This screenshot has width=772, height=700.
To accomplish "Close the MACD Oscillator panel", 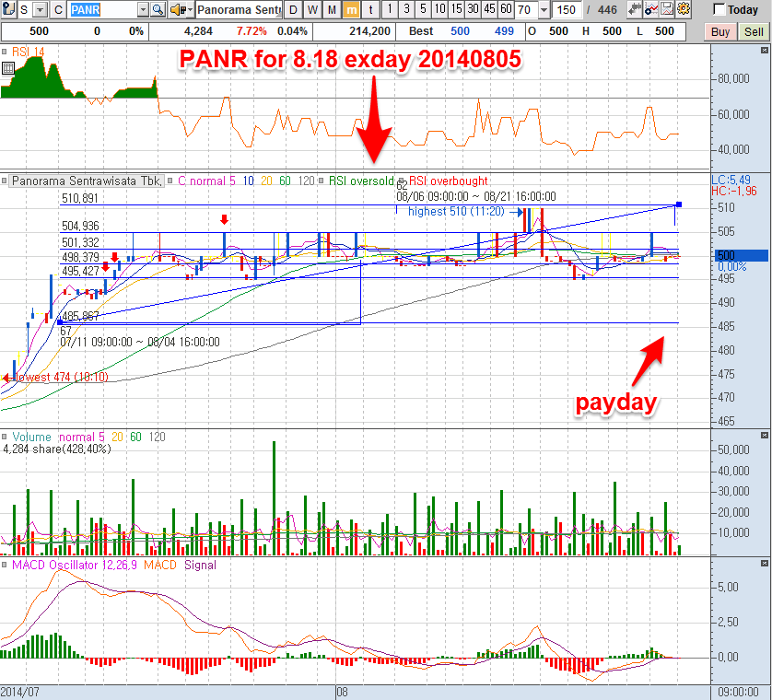I will tap(764, 563).
